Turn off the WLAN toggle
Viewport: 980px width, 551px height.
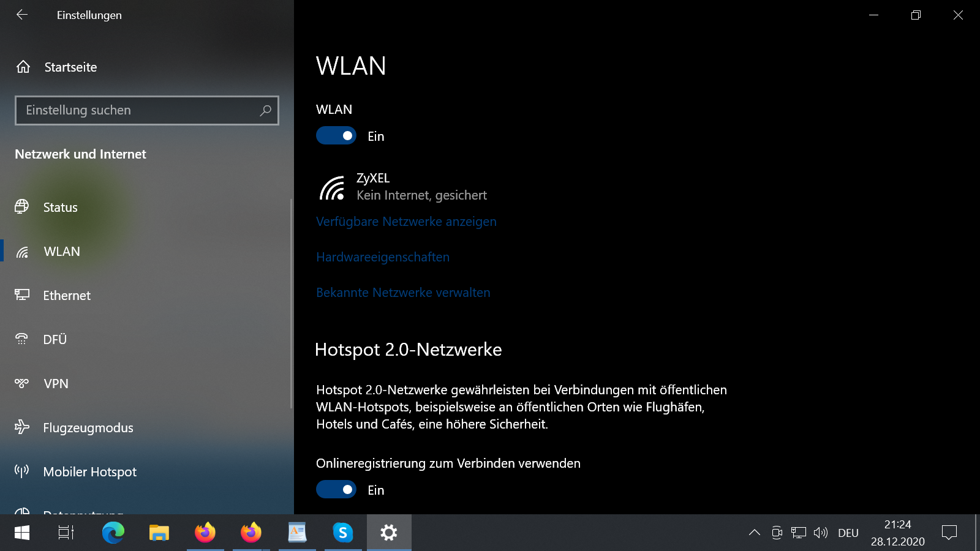[336, 136]
